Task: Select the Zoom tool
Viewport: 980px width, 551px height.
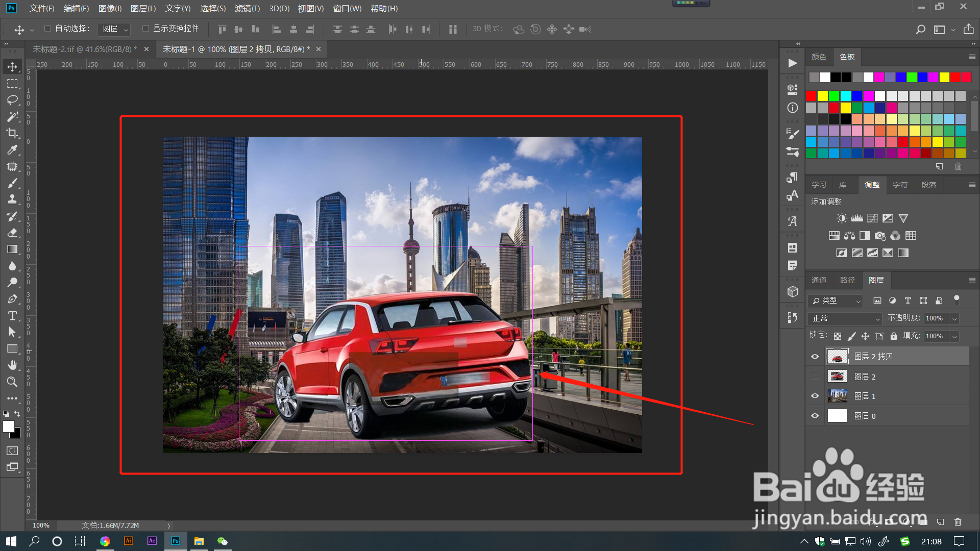Action: (12, 382)
